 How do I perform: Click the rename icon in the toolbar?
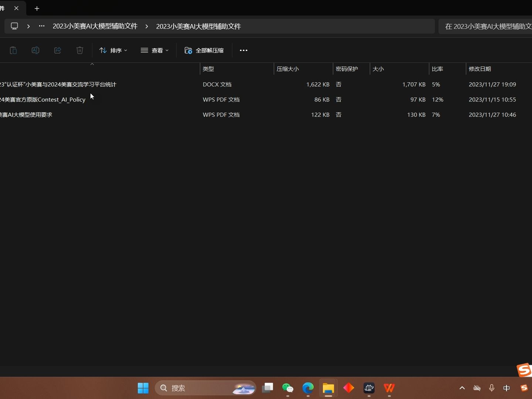(x=35, y=50)
